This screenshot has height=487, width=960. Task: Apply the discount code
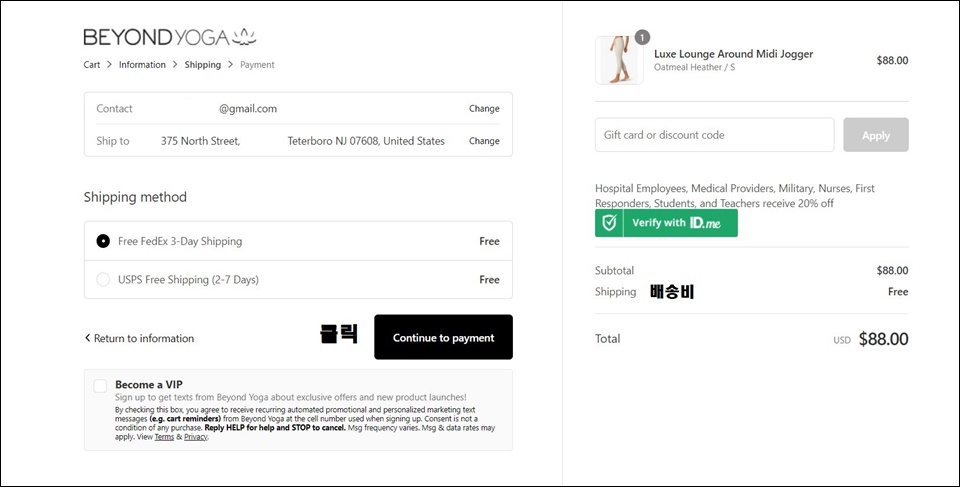pyautogui.click(x=876, y=135)
